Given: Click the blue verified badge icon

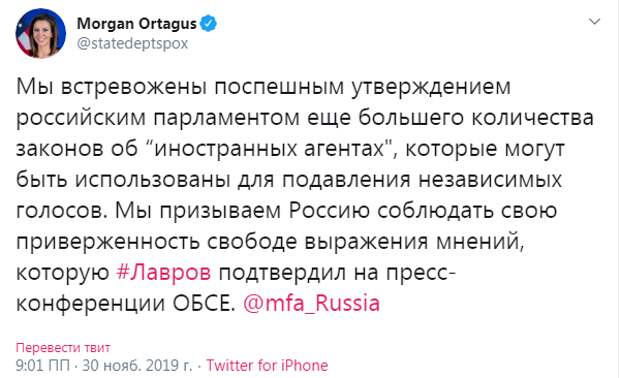Looking at the screenshot, I should coord(208,24).
